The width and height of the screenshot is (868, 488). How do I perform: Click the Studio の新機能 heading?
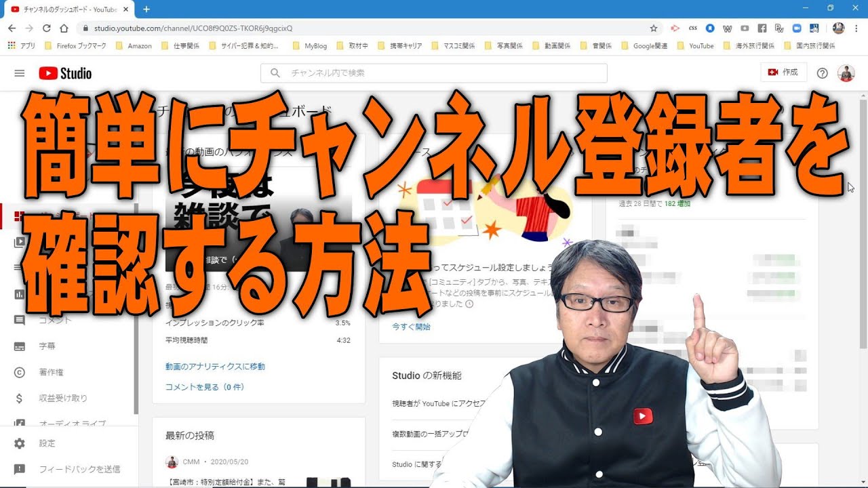[x=427, y=375]
